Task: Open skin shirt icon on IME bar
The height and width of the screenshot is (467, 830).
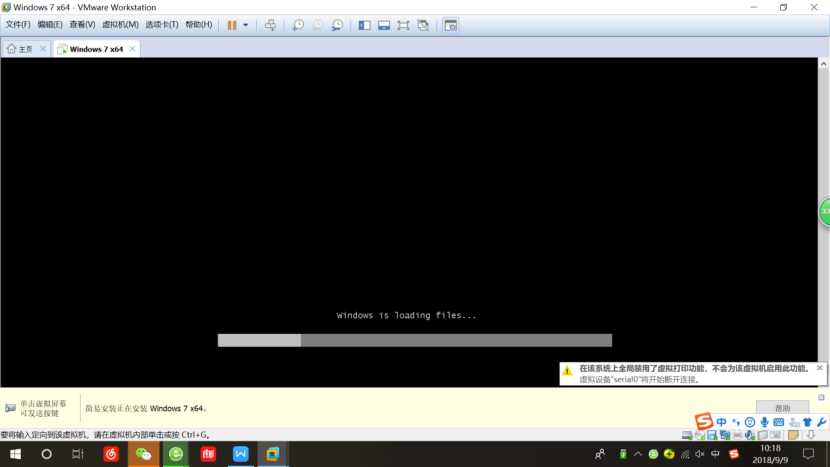Action: pyautogui.click(x=807, y=422)
